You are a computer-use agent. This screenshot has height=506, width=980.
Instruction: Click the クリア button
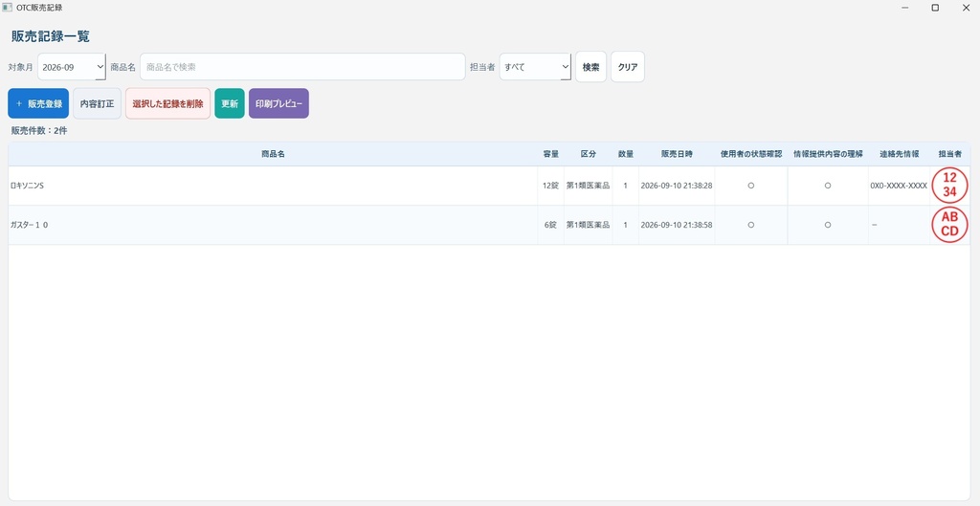coord(628,67)
